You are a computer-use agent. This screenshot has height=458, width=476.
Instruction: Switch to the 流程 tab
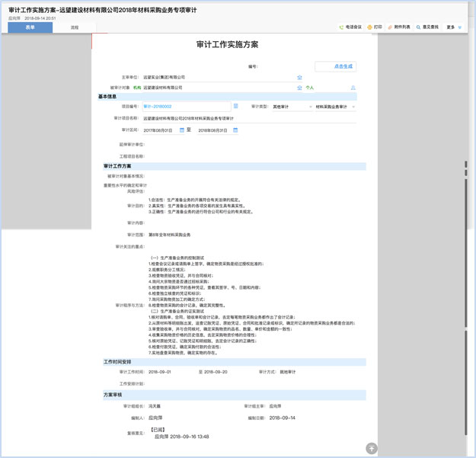pos(75,27)
